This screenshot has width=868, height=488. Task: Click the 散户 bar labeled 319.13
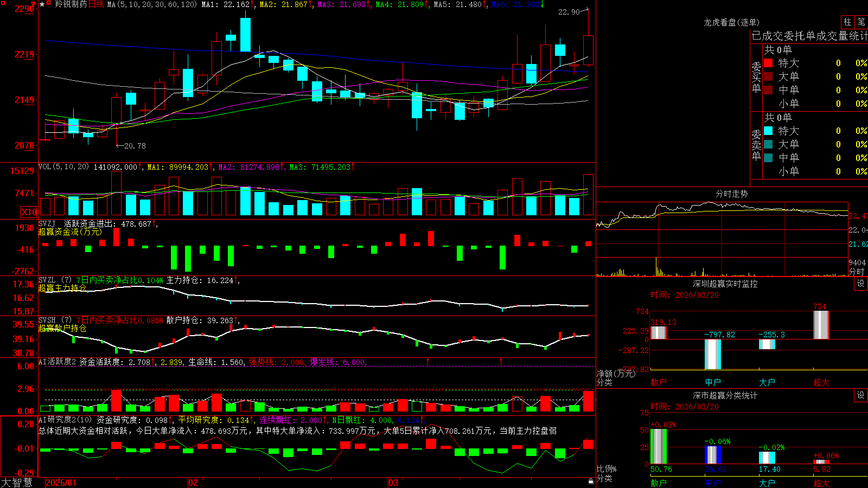click(658, 333)
